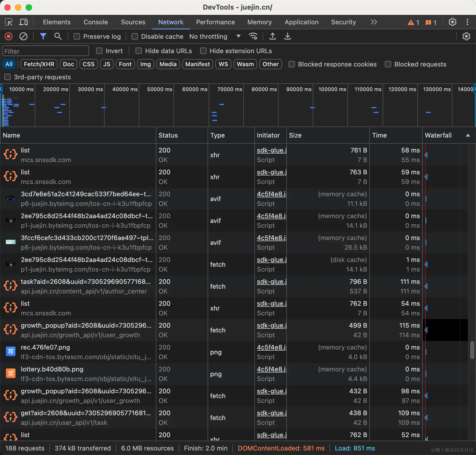
Task: Click the rec.476fe07.png image icon
Action: pos(11,352)
